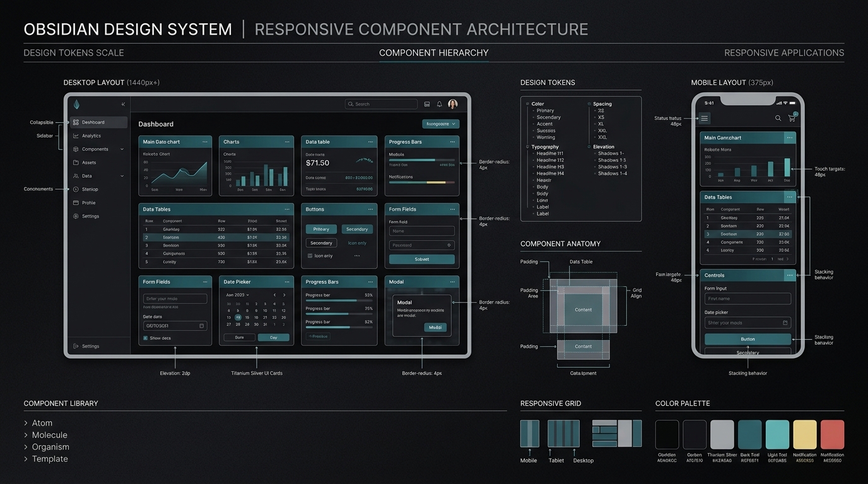Select the yellow Notification color swatch
The height and width of the screenshot is (484, 868).
tap(805, 434)
